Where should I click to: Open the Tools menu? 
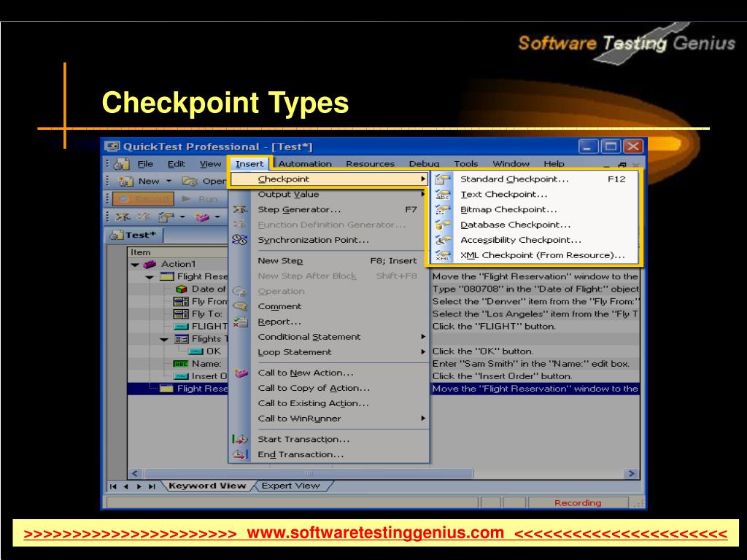(x=465, y=164)
